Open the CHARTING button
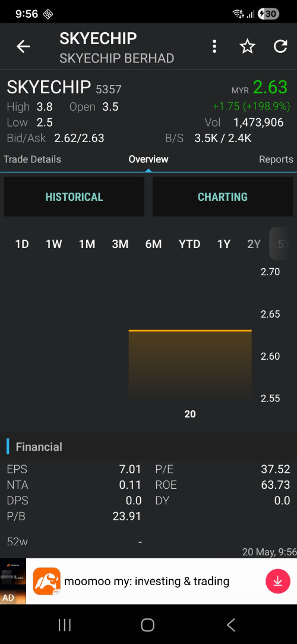This screenshot has width=297, height=644. tap(223, 197)
